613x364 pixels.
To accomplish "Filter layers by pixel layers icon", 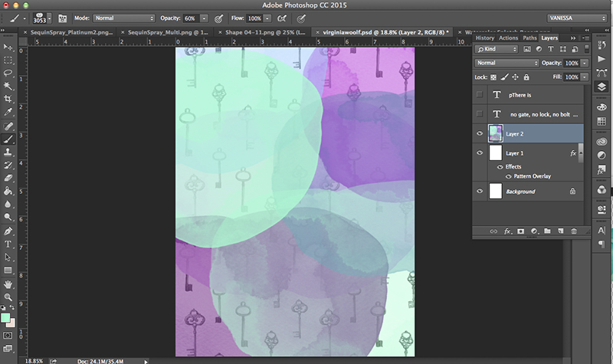I will [527, 49].
